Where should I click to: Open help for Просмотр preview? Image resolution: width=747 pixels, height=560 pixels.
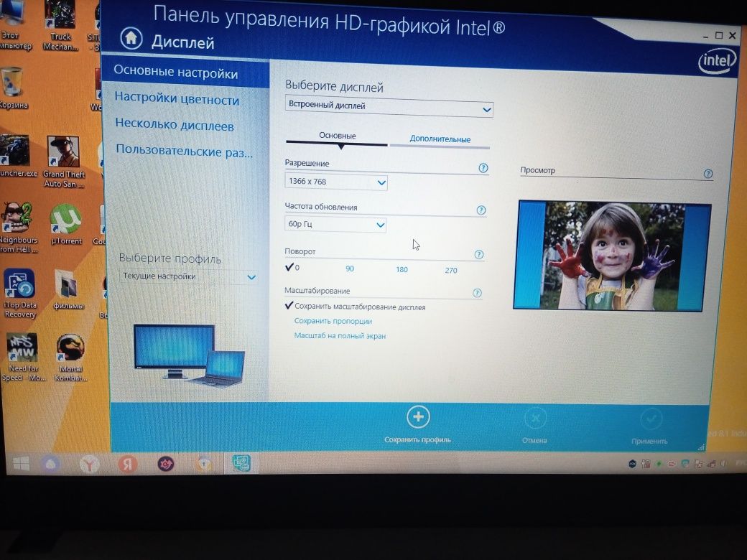click(708, 174)
